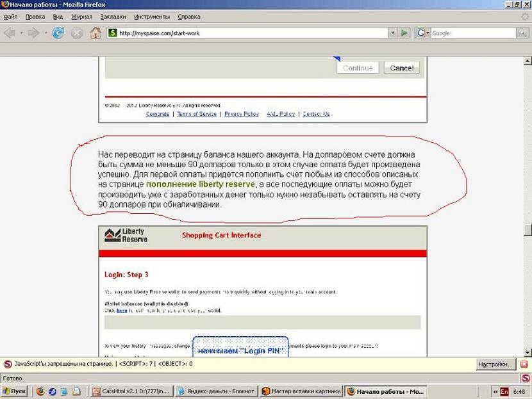Open the Forward history dropdown arrow
Image resolution: width=532 pixels, height=399 pixels.
46,33
